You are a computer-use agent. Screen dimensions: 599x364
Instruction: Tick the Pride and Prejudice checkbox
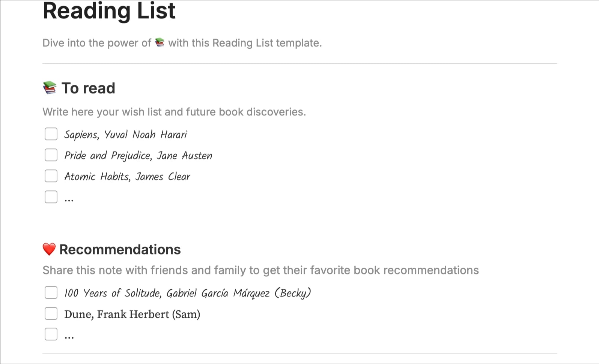pyautogui.click(x=51, y=155)
